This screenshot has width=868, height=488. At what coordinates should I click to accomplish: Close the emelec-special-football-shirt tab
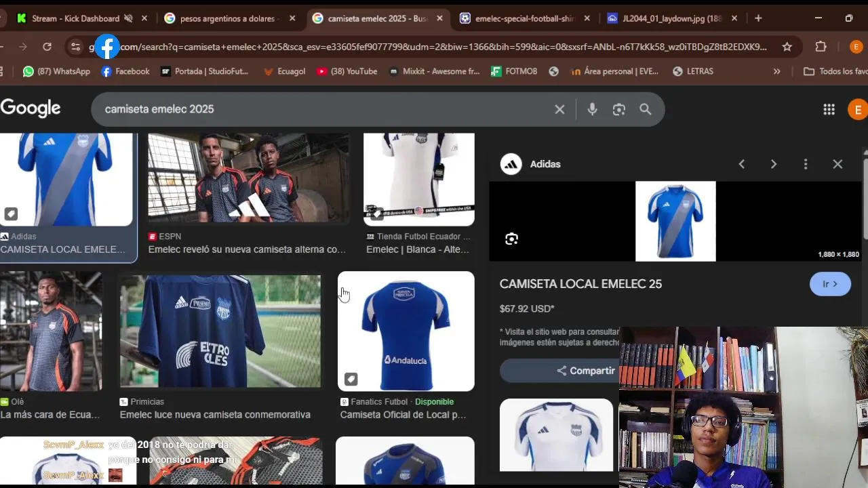(x=587, y=18)
